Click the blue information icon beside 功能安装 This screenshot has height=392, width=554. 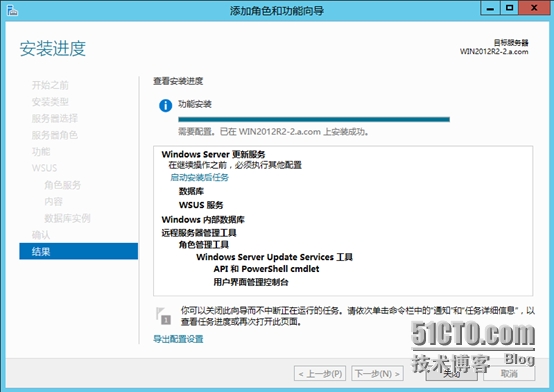165,105
